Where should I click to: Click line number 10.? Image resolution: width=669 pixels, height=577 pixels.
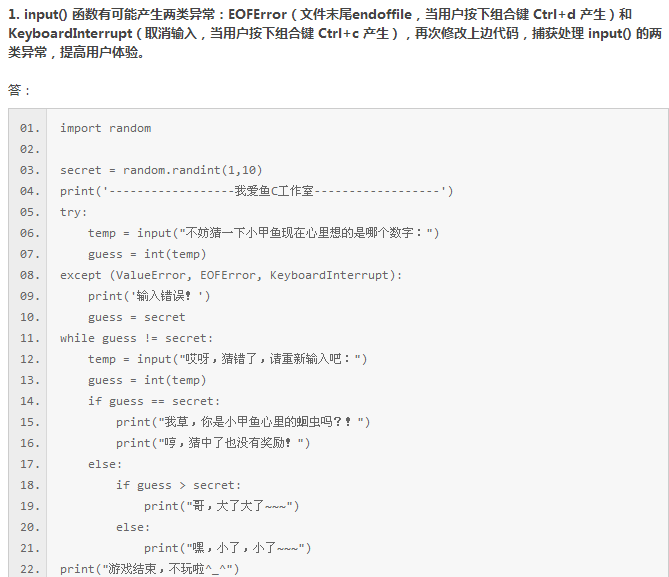point(30,318)
